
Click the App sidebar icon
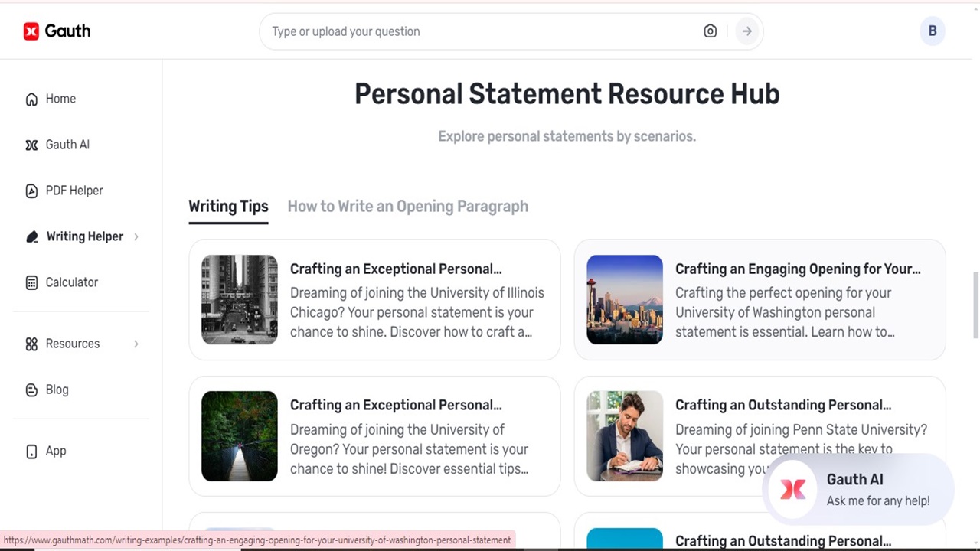tap(31, 451)
